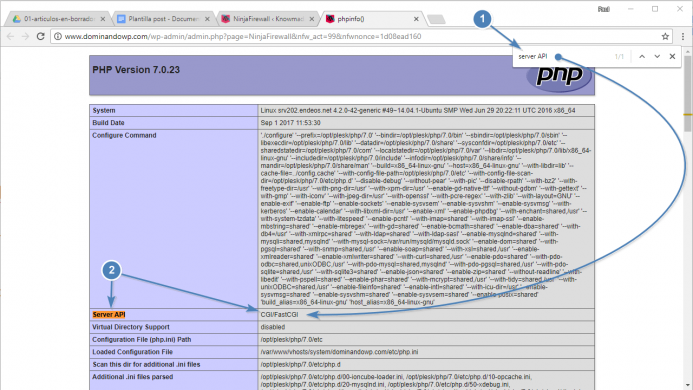This screenshot has height=390, width=693.
Task: Bookmark this page with the star icon
Action: (x=665, y=36)
